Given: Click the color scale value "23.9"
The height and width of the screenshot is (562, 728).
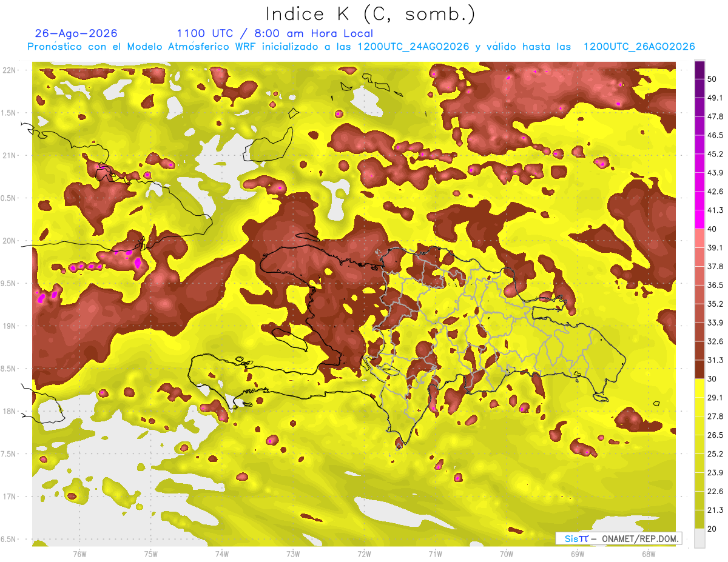Looking at the screenshot, I should (x=715, y=473).
